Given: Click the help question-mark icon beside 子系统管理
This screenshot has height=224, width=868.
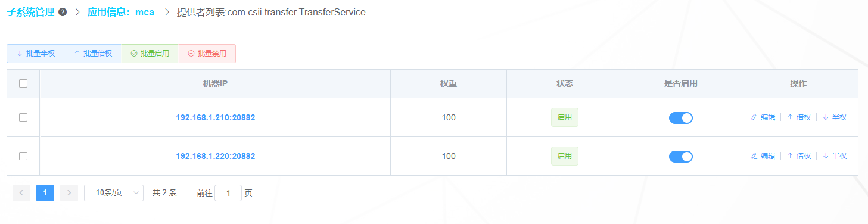Looking at the screenshot, I should [63, 12].
